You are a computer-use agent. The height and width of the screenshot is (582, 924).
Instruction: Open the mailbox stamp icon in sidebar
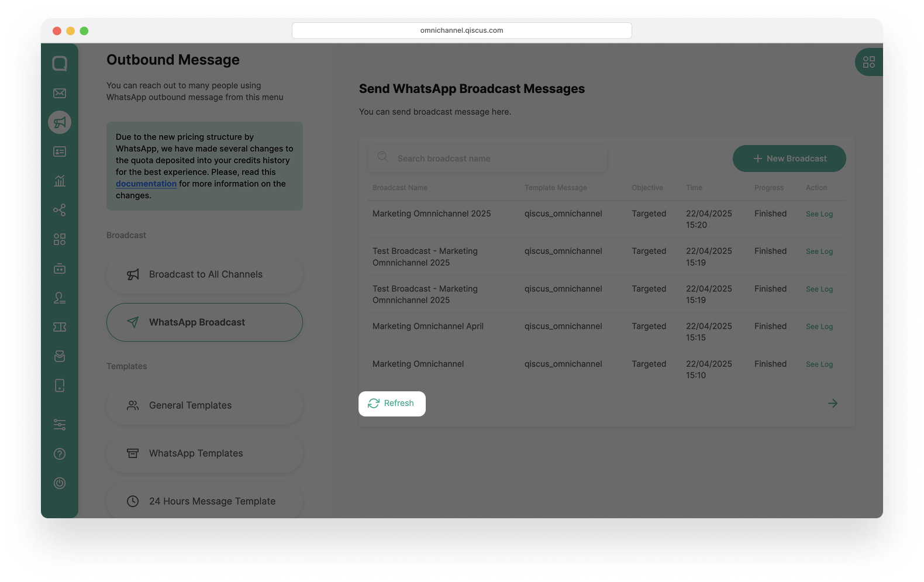tap(60, 356)
